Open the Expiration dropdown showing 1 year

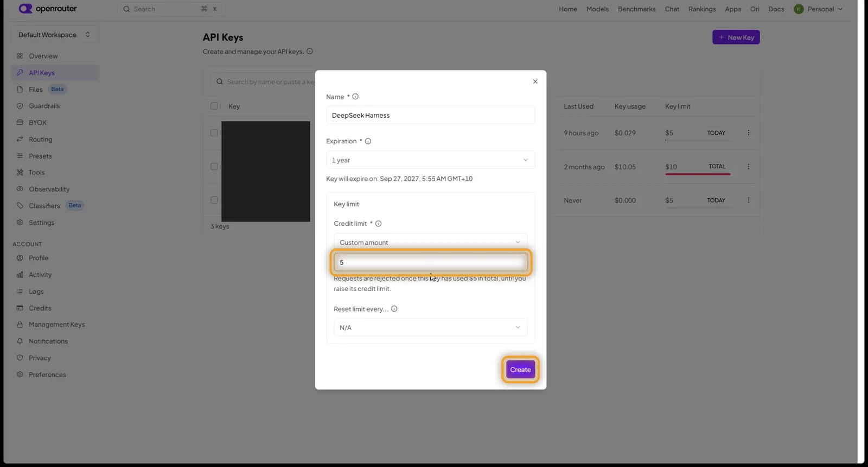click(x=430, y=160)
